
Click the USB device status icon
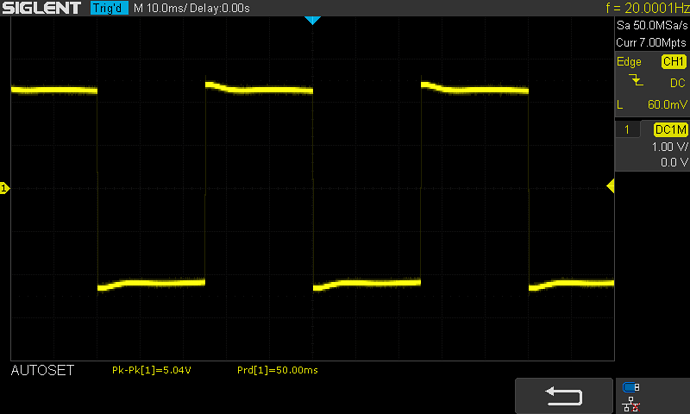(x=628, y=388)
